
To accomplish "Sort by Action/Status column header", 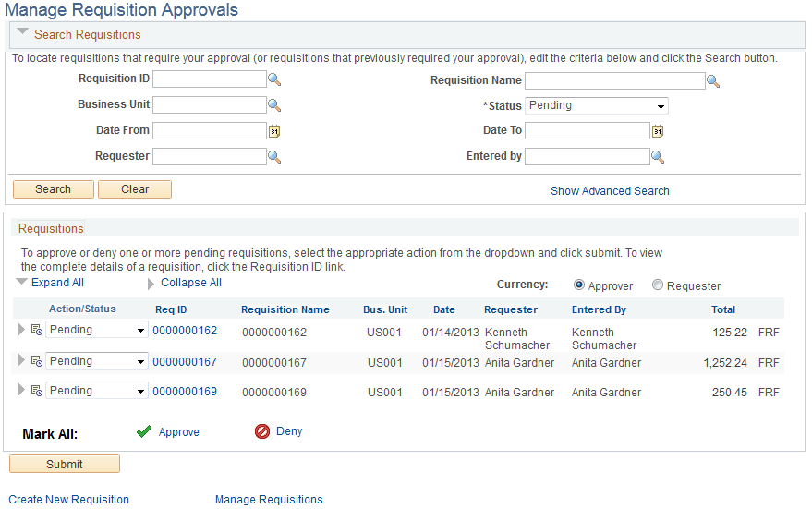I will coord(82,309).
